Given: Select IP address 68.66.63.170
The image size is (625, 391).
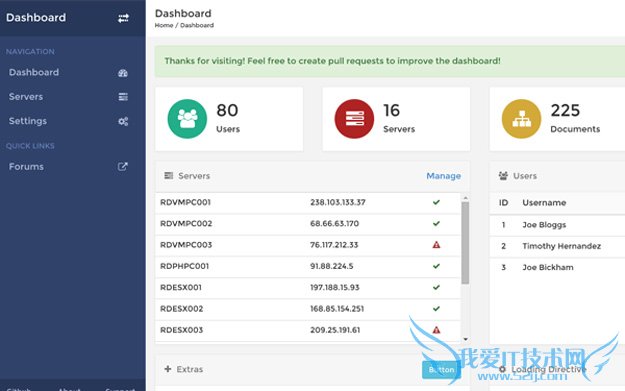Looking at the screenshot, I should (334, 224).
